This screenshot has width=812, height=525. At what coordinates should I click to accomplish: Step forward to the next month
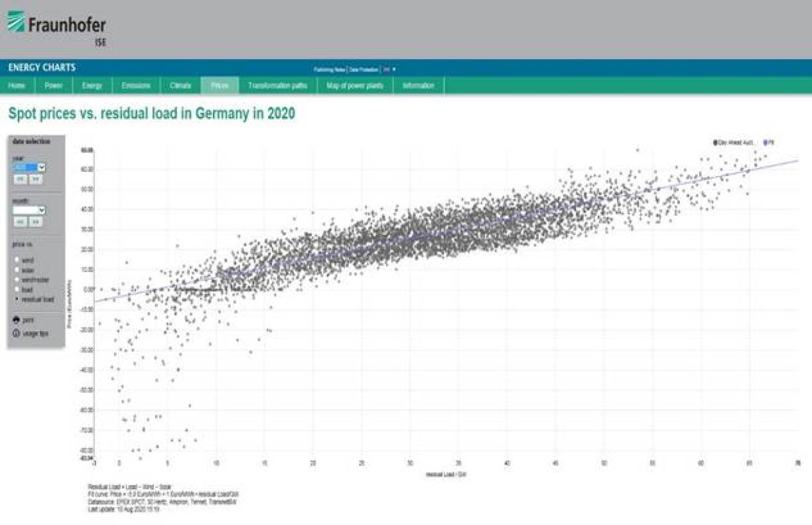pos(36,222)
